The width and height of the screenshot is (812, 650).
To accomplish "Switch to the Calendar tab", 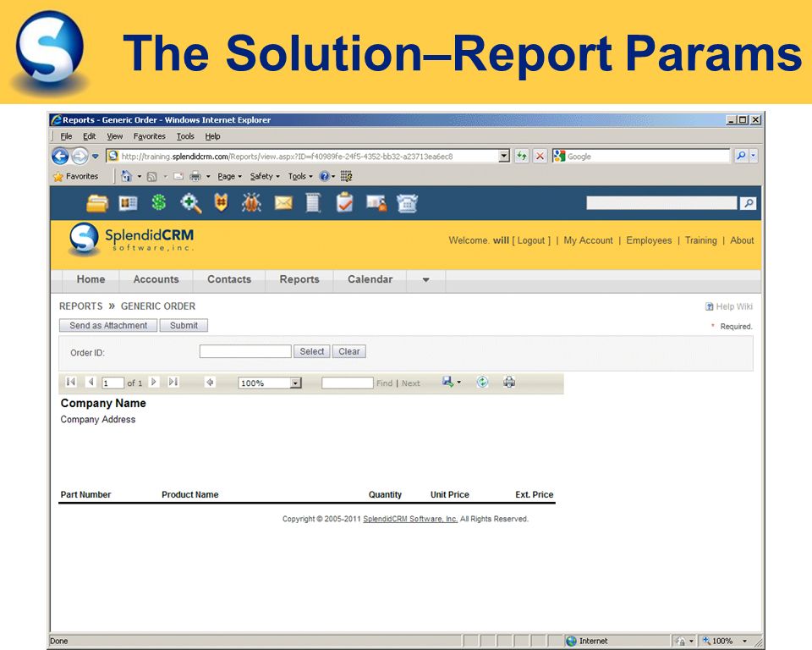I will 370,279.
